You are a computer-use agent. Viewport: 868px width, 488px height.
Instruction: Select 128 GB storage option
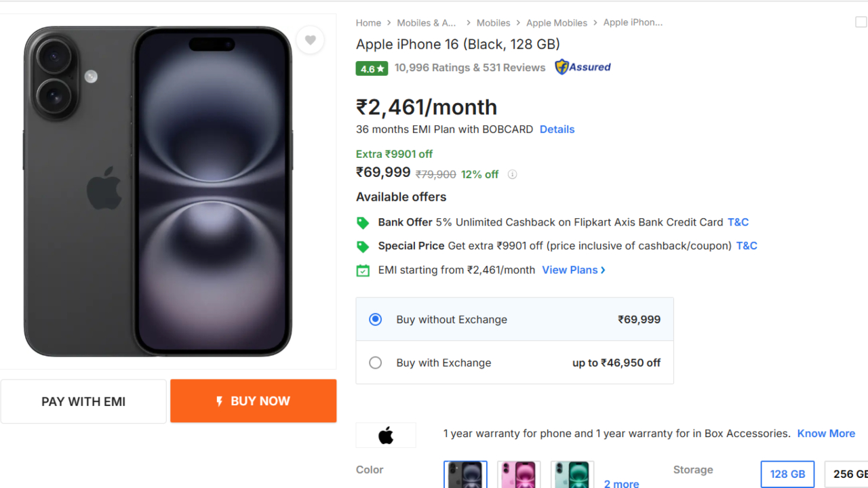coord(787,474)
